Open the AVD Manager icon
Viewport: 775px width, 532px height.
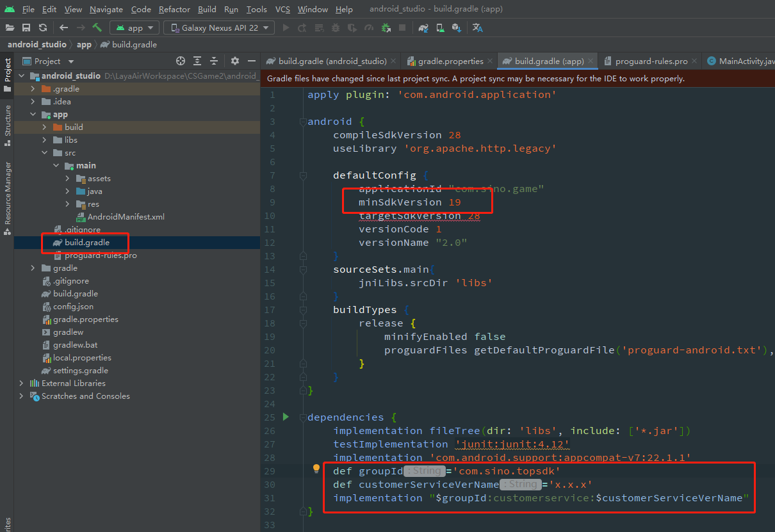[440, 28]
